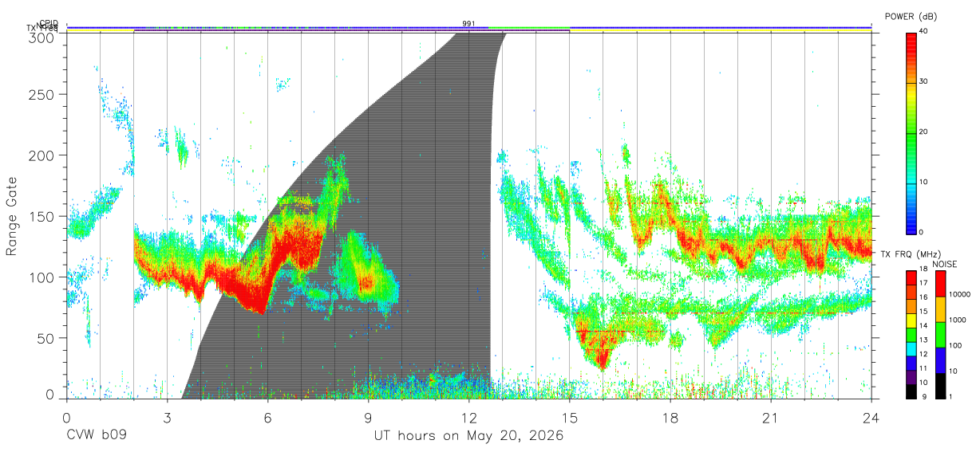Screen dimensions: 980x452
Task: Click the x-axis '21' hour tick label
Action: point(770,418)
